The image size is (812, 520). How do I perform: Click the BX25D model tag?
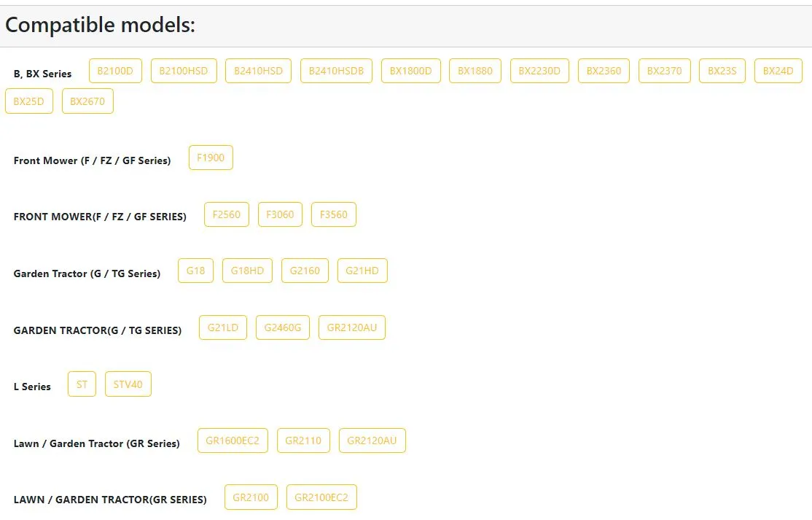29,101
